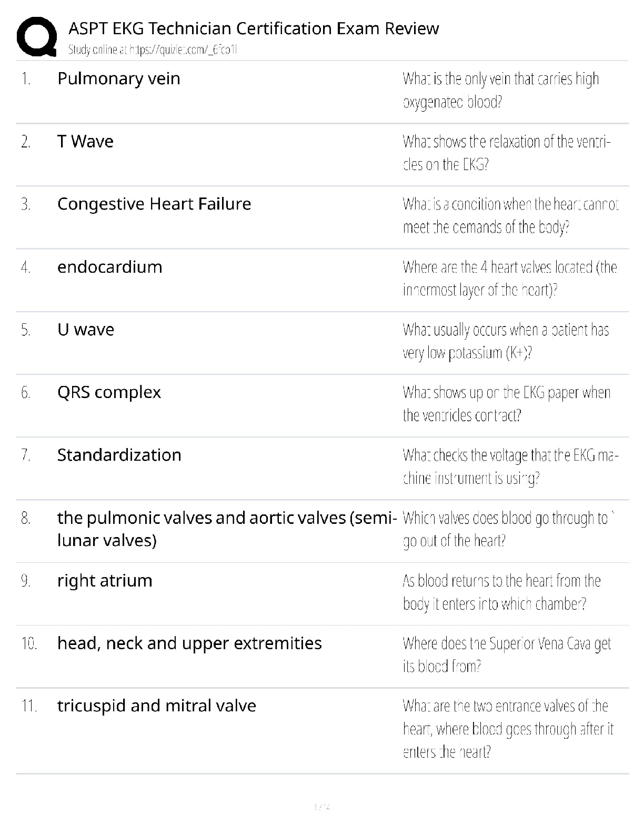Viewport: 644px width, 834px height.
Task: Click the U wave term
Action: (x=86, y=330)
